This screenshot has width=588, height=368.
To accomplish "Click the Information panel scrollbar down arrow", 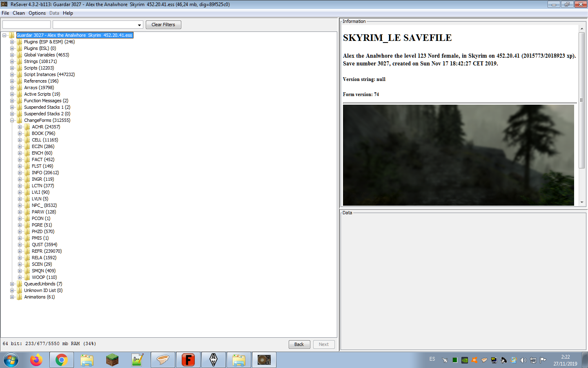I will pos(582,202).
